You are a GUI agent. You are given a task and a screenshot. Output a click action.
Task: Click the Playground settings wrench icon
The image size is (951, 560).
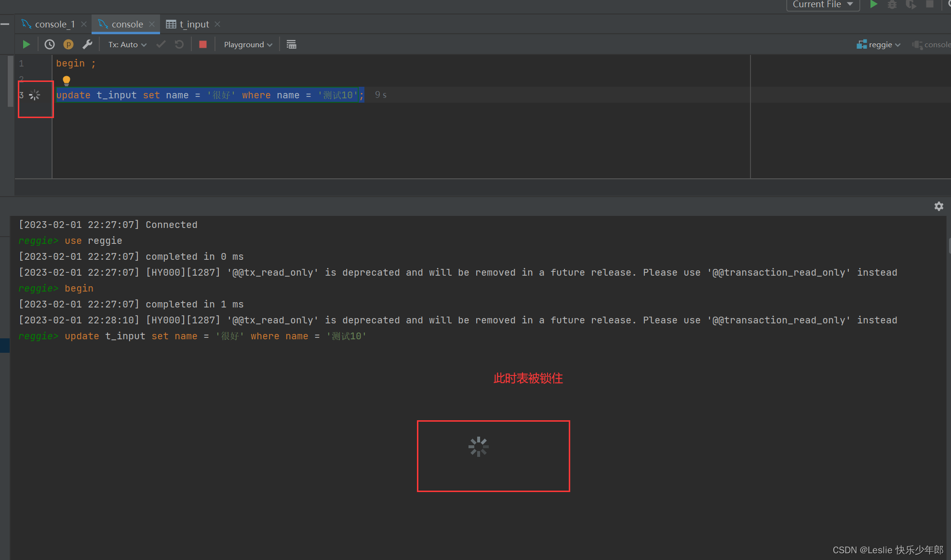pos(87,44)
